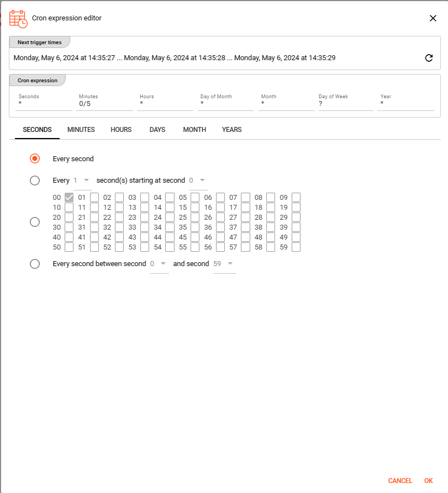
Task: Expand the 'starting at second' dropdown
Action: (198, 181)
